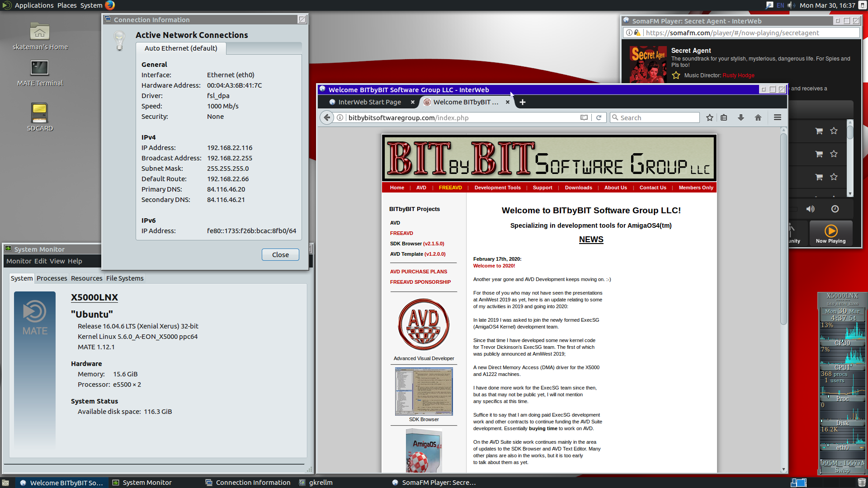Open the Applications menu

tap(34, 5)
